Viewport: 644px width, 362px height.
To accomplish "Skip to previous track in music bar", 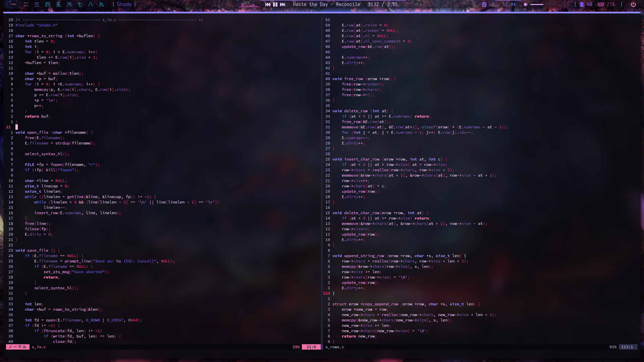I will [268, 4].
